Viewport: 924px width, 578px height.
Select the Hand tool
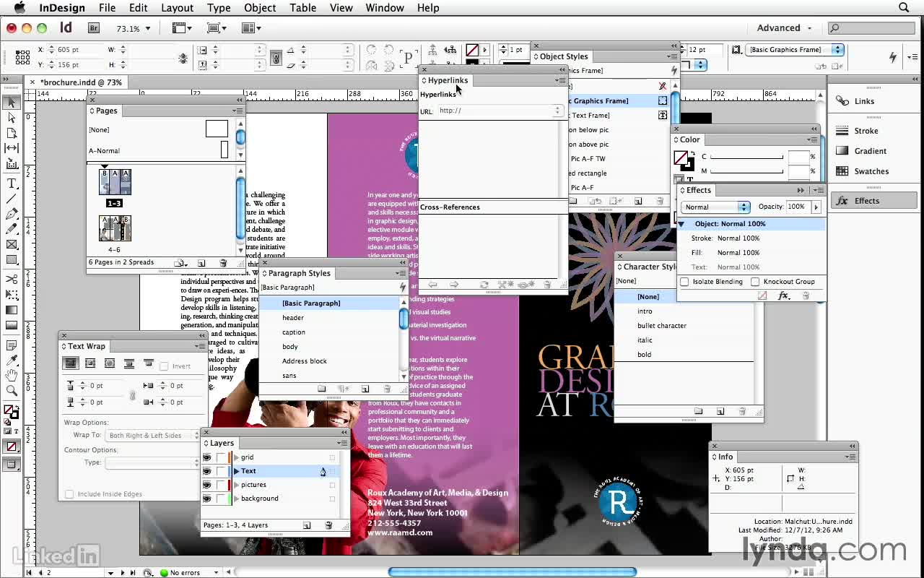(12, 376)
